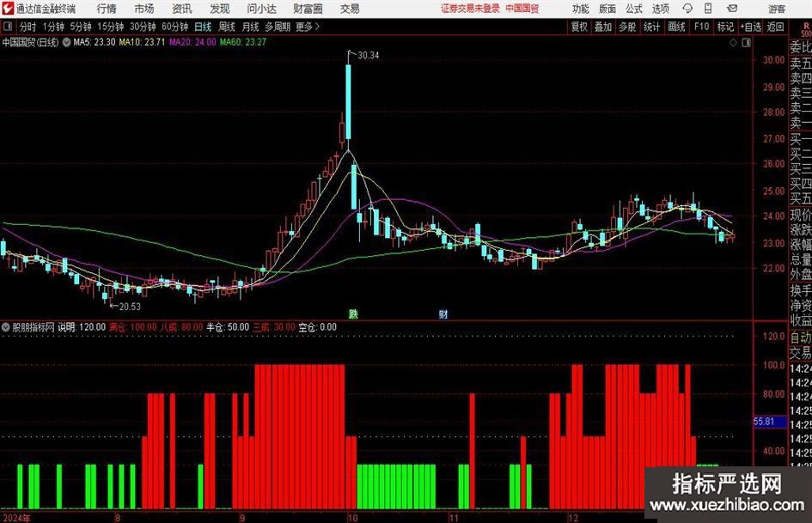This screenshot has width=812, height=523.
Task: Toggle 复权 price adjustment
Action: (x=579, y=27)
